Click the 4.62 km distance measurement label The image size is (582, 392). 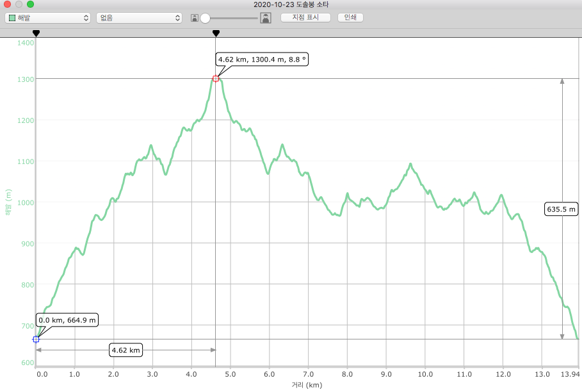pyautogui.click(x=125, y=350)
